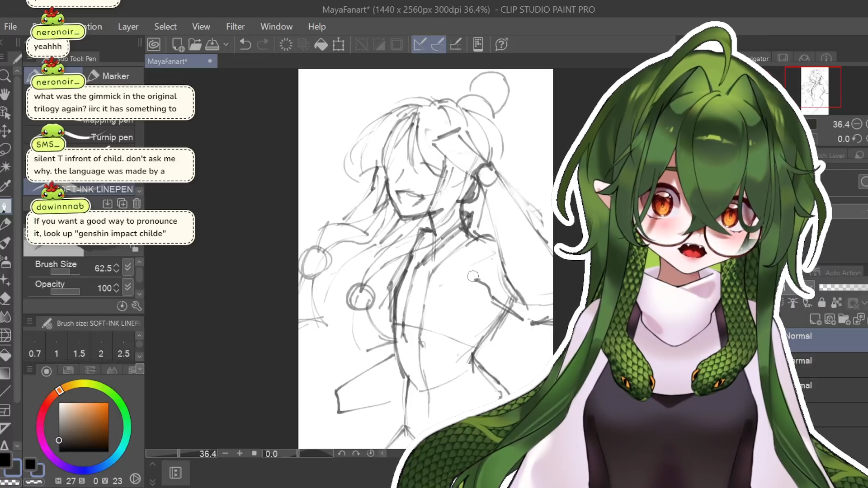Open the smartphone connection icon
This screenshot has height=488, width=868.
(478, 44)
